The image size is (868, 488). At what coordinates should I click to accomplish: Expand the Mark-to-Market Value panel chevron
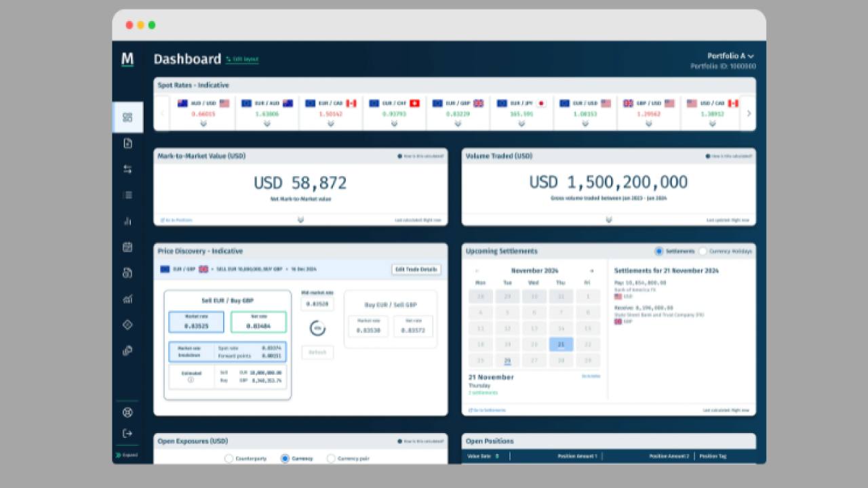(300, 220)
